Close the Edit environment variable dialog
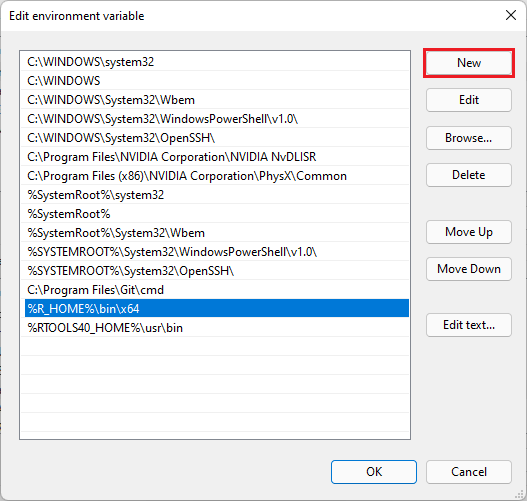This screenshot has width=527, height=501. 511,15
